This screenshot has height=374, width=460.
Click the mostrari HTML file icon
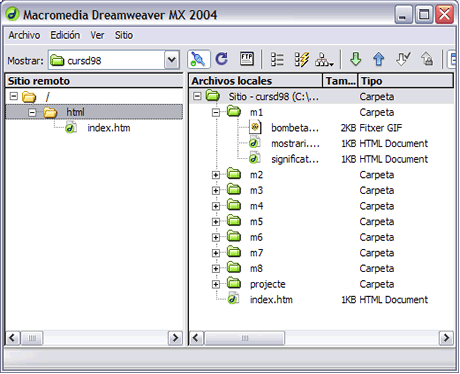tap(254, 143)
